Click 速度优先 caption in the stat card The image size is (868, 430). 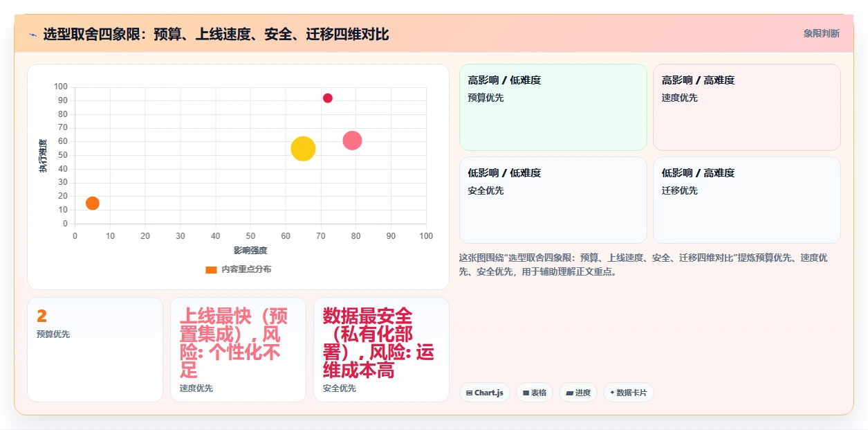tap(196, 388)
